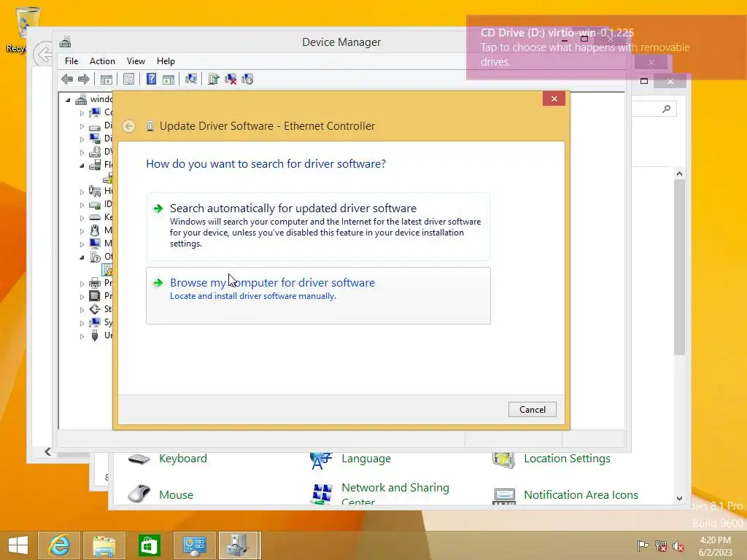Click Cancel in Update Driver Software dialog
The width and height of the screenshot is (747, 560).
[x=532, y=410]
